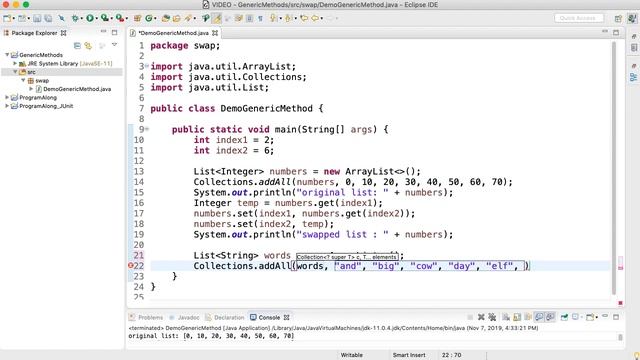
Task: Click the word 'words' on line 22
Action: (x=310, y=266)
